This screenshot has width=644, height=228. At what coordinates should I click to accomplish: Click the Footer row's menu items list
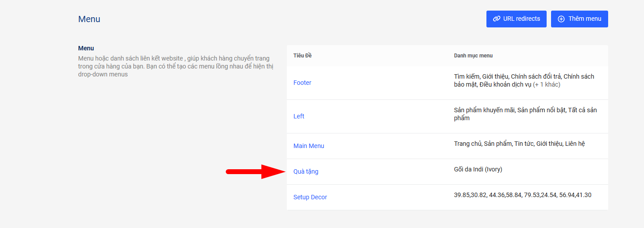522,77
